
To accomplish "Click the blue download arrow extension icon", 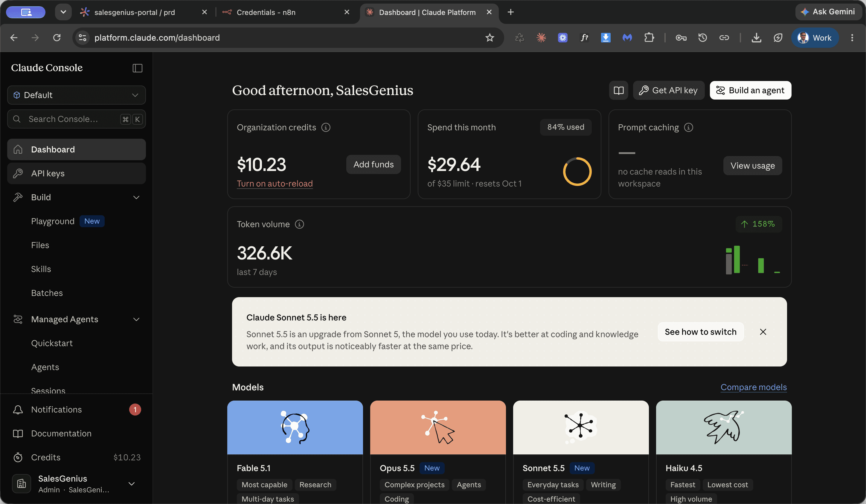I will 606,38.
